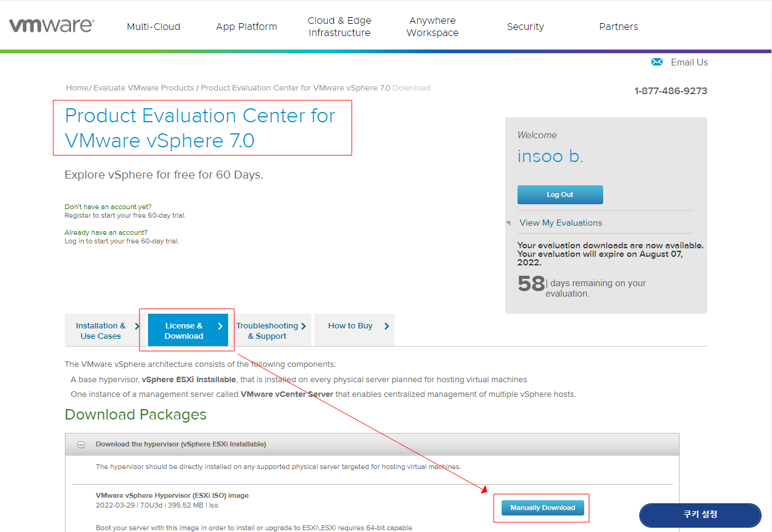Click the 7.0U3d 395.52 MB iso details
Screen dimensions: 772x532
(x=157, y=506)
